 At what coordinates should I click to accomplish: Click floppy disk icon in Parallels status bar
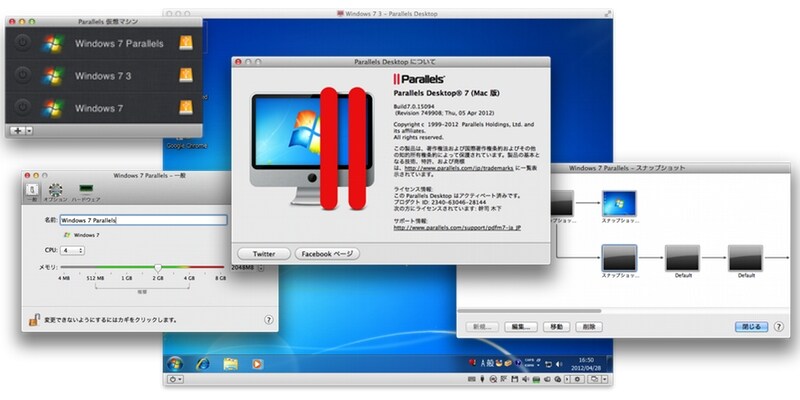pyautogui.click(x=514, y=379)
